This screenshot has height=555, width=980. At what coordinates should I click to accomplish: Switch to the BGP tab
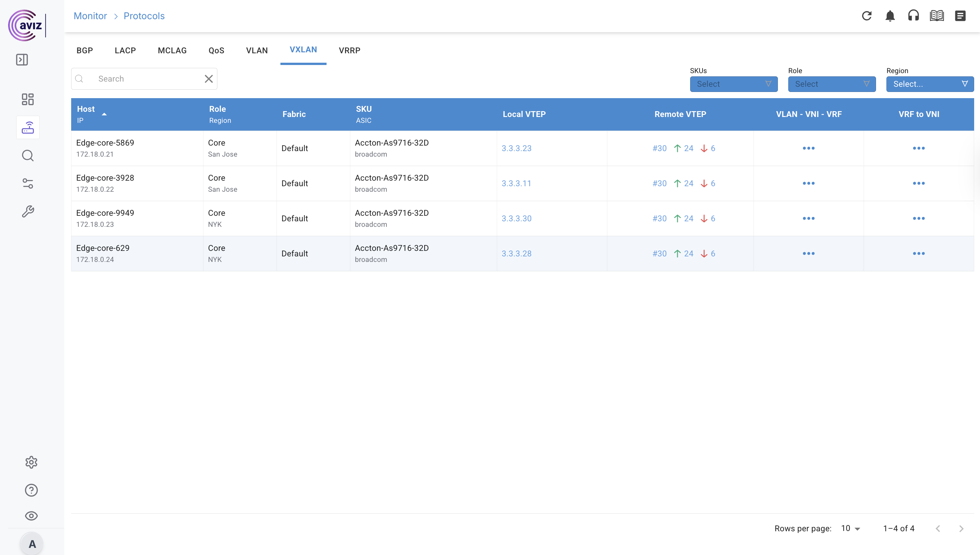[x=84, y=50]
